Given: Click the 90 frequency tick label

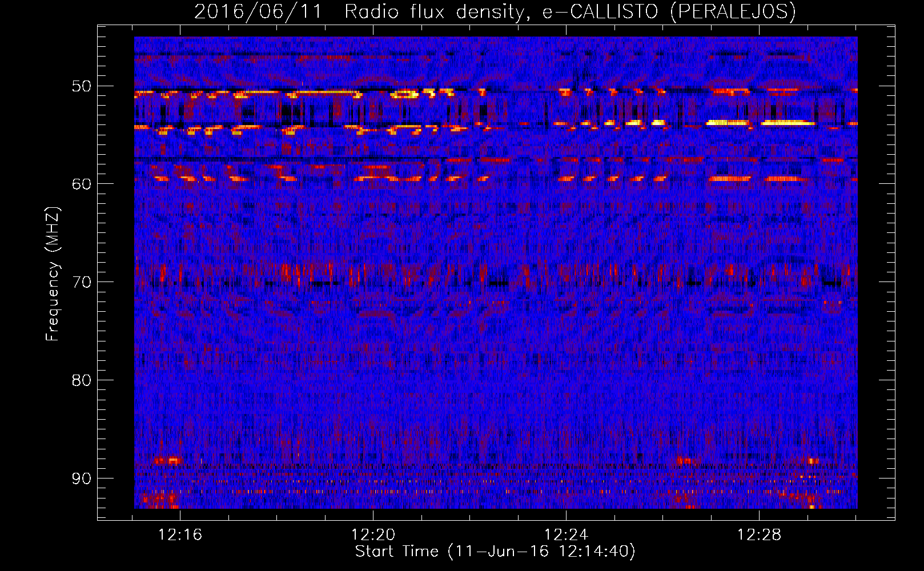Looking at the screenshot, I should [x=81, y=478].
